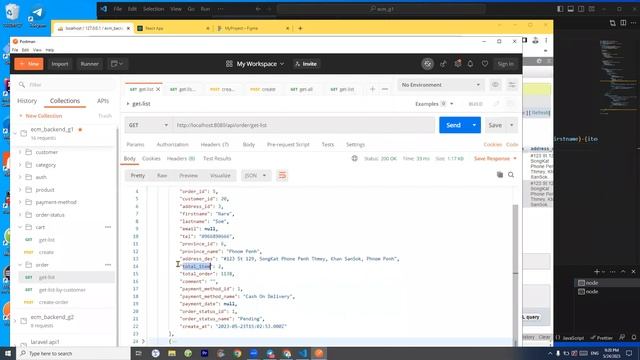The height and width of the screenshot is (360, 640).
Task: Open the tab options ellipsis next to plus
Action: click(x=385, y=89)
